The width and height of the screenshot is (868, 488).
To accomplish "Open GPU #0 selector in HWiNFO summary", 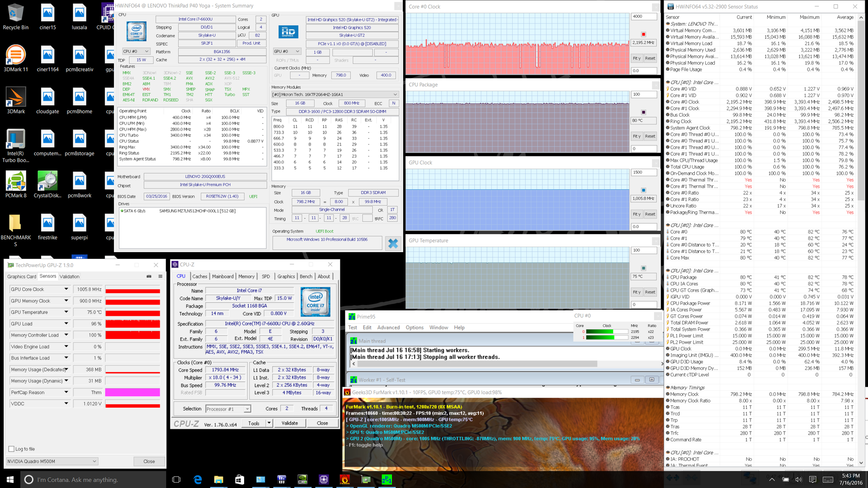I will point(287,52).
